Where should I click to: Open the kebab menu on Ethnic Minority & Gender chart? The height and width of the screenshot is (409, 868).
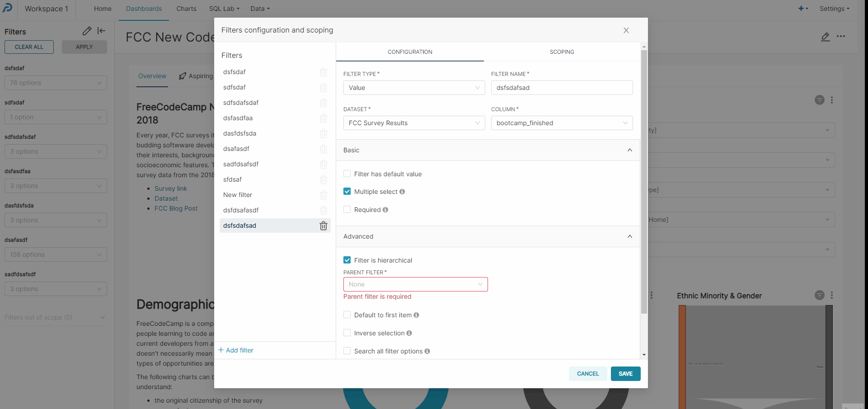(x=833, y=295)
